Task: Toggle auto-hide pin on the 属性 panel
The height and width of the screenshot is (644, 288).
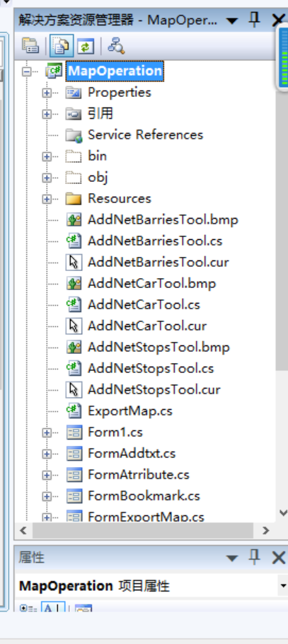Action: pos(255,558)
